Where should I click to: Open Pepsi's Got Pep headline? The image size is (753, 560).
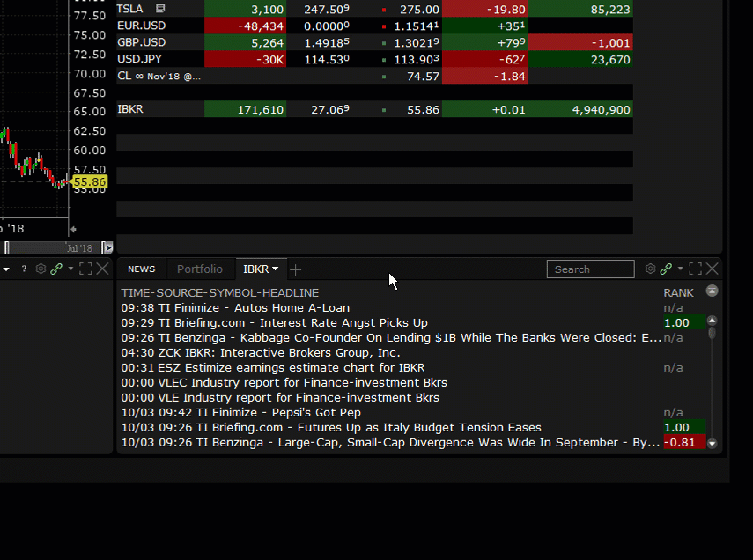coord(241,412)
